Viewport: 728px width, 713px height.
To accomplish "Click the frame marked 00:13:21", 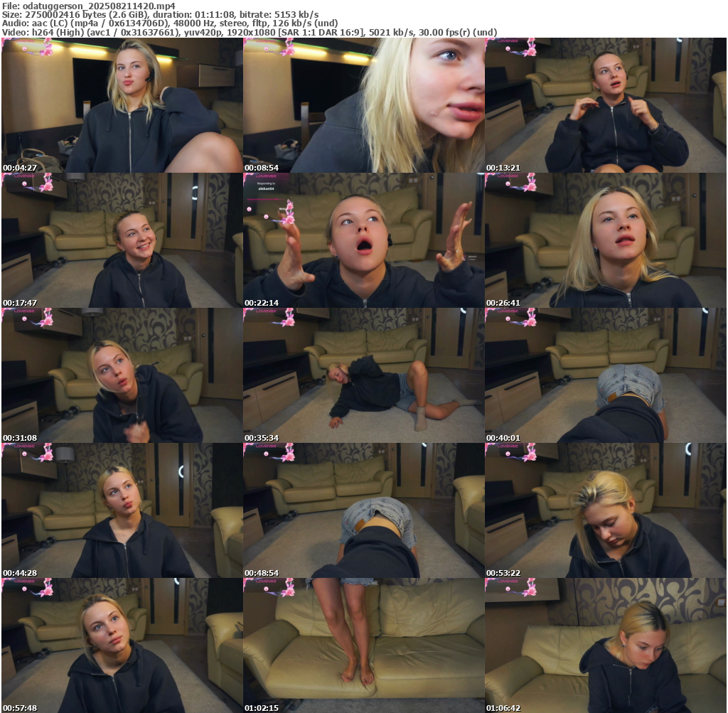I will [x=605, y=105].
